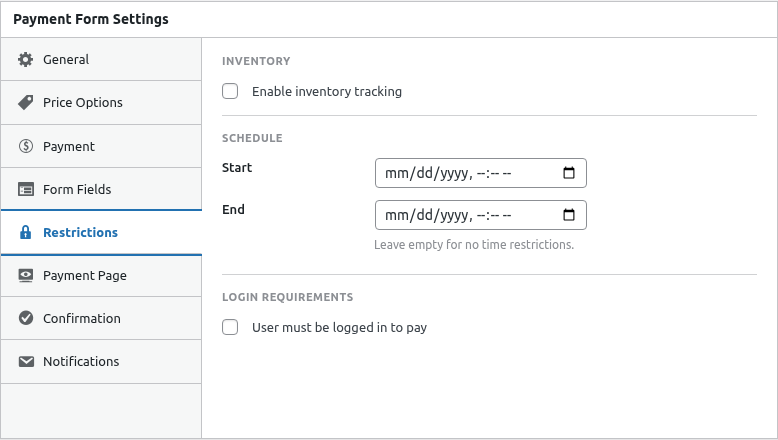Check User must be logged in to pay
Screen dimensions: 778x440
pos(230,328)
